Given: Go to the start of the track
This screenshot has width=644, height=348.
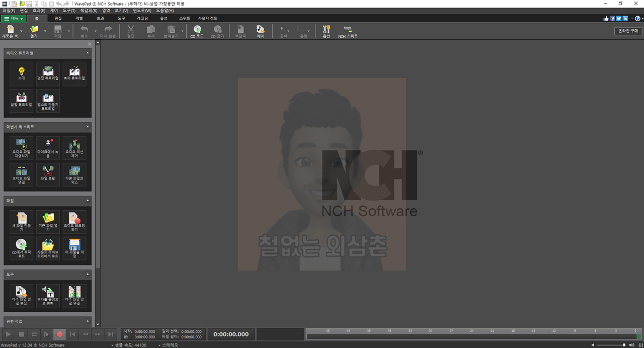Looking at the screenshot, I should 72,334.
